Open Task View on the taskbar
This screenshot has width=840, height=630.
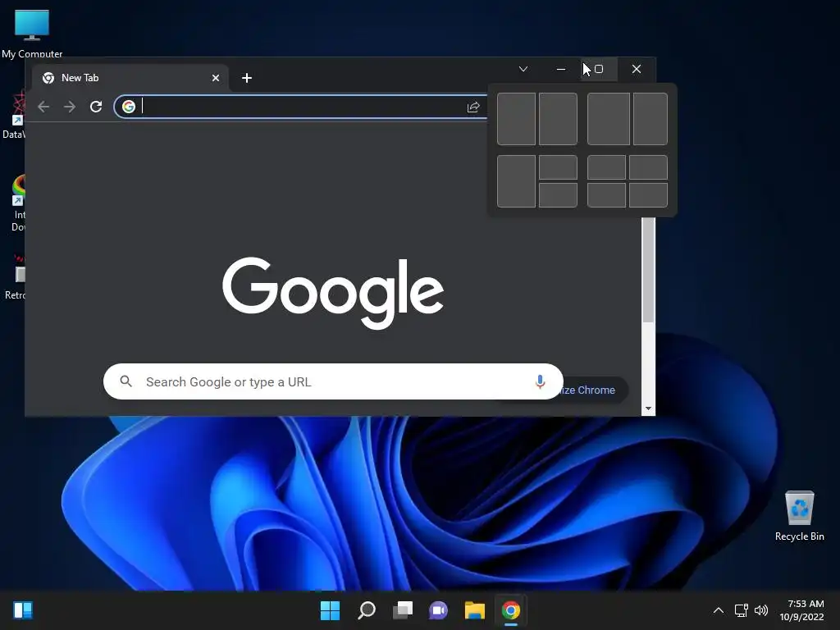403,610
